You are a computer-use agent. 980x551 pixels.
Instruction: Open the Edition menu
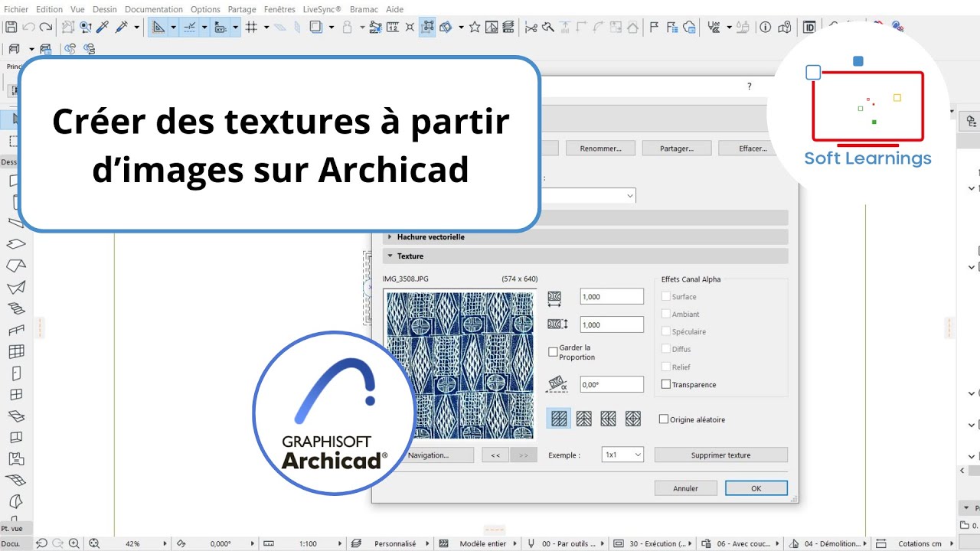tap(49, 9)
